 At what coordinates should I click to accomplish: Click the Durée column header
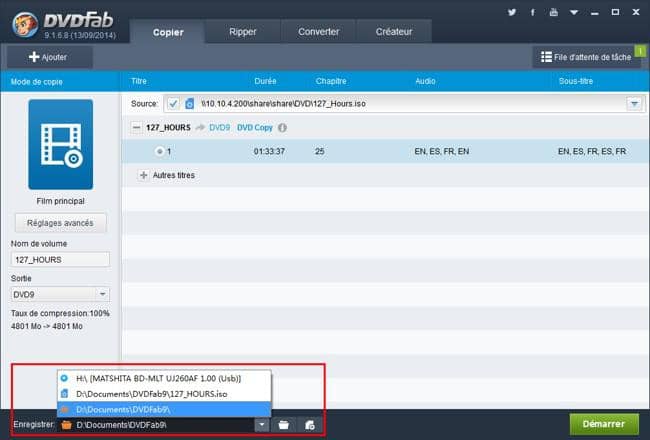(265, 81)
